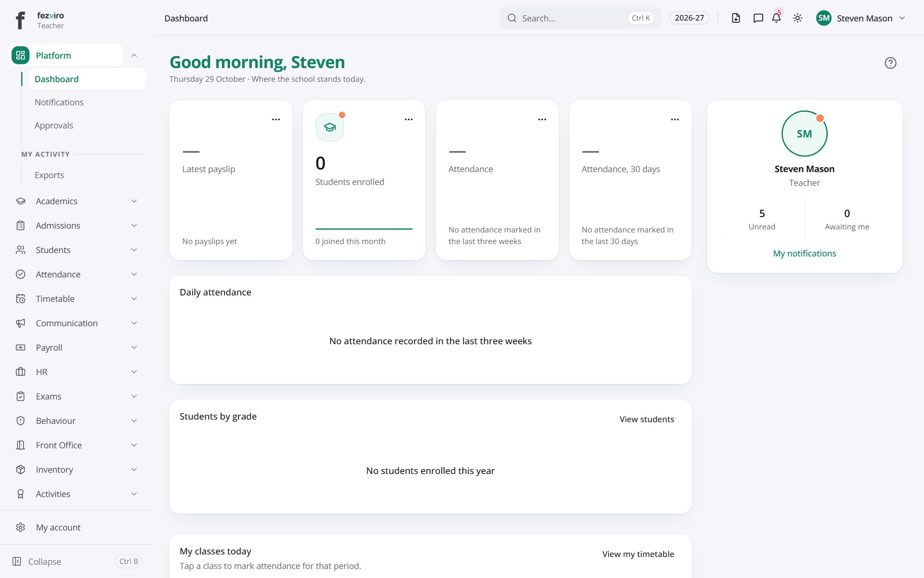The width and height of the screenshot is (924, 578).
Task: Click the SM profile avatar in the card
Action: coord(804,134)
